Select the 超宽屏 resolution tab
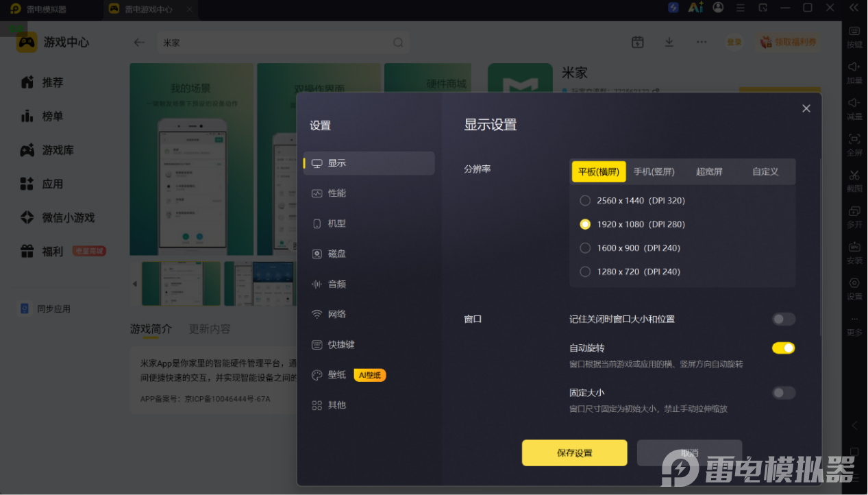868x495 pixels. pyautogui.click(x=709, y=171)
